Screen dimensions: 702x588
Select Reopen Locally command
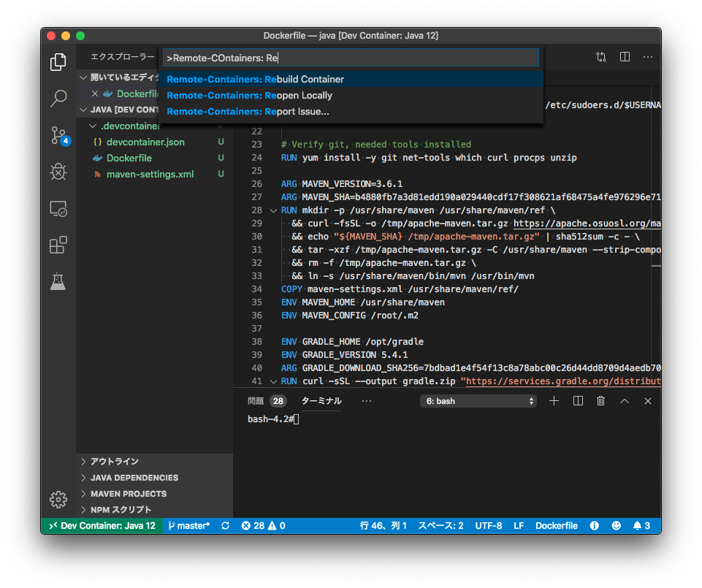click(351, 96)
